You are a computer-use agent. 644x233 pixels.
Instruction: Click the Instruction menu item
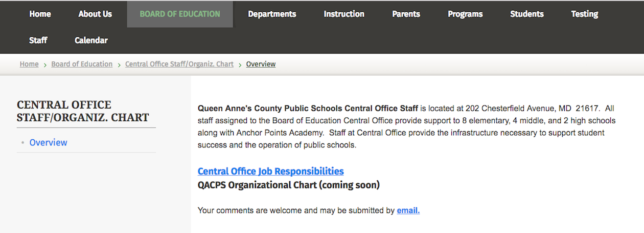tap(344, 14)
